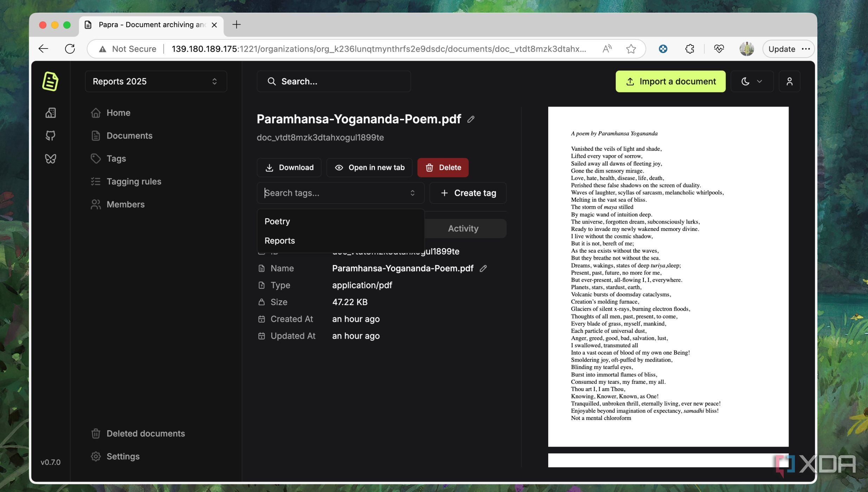This screenshot has width=868, height=492.
Task: Click the browser back arrow
Action: point(43,49)
